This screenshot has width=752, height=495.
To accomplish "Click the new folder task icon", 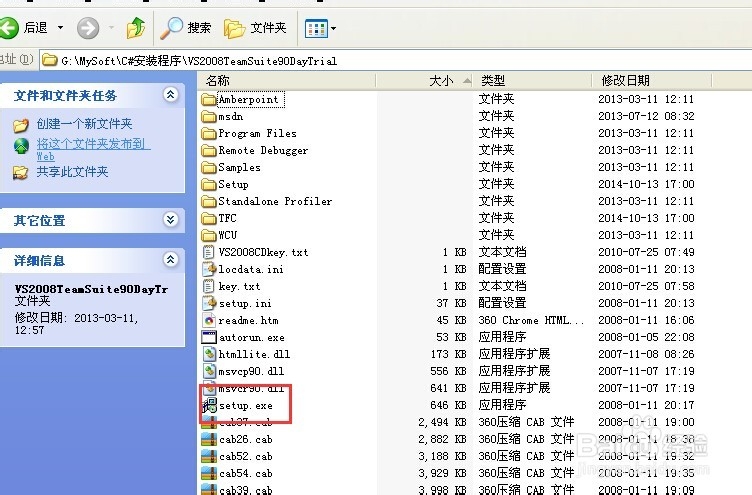I will pyautogui.click(x=21, y=125).
